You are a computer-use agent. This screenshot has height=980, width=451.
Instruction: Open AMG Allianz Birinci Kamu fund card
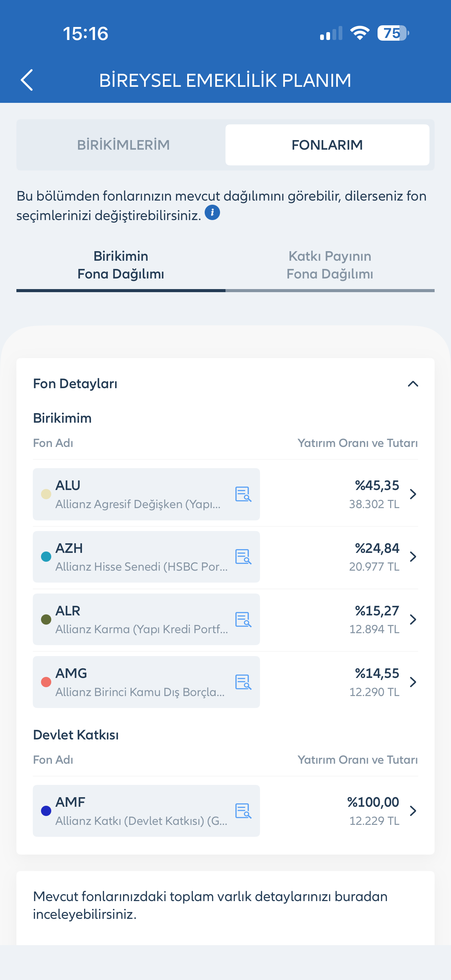[x=146, y=682]
